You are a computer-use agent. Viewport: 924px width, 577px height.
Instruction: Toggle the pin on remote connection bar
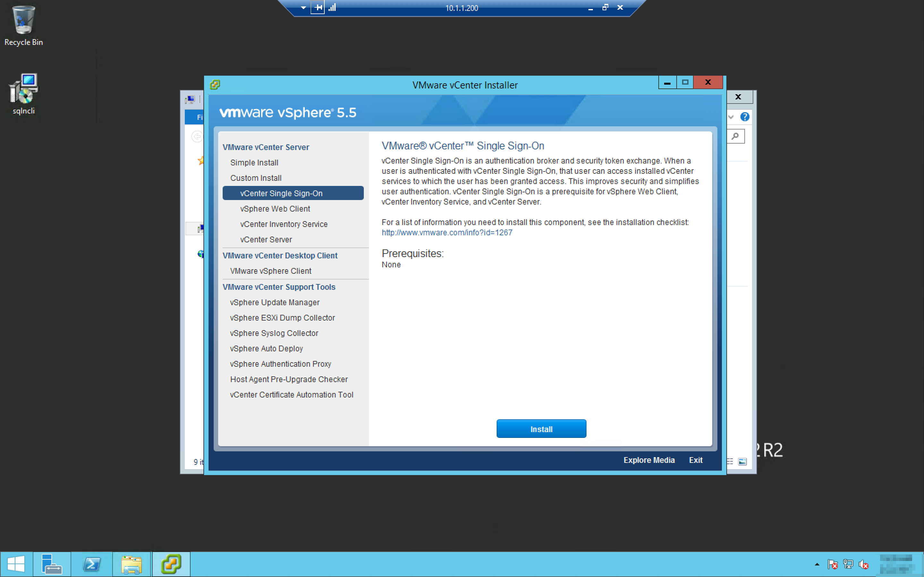point(318,7)
